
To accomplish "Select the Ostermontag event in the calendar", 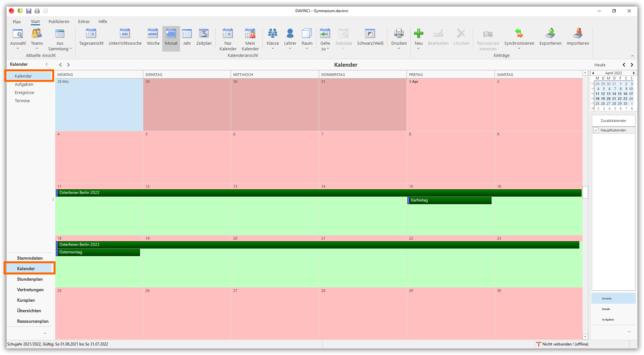I will [98, 252].
